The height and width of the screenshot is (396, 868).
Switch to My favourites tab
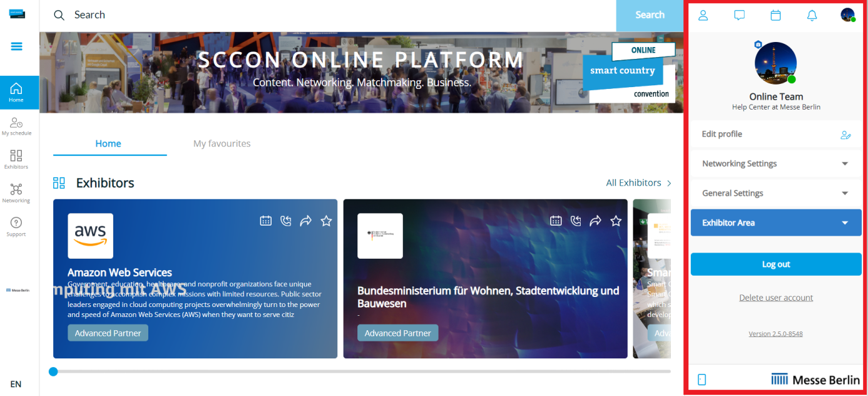point(222,143)
